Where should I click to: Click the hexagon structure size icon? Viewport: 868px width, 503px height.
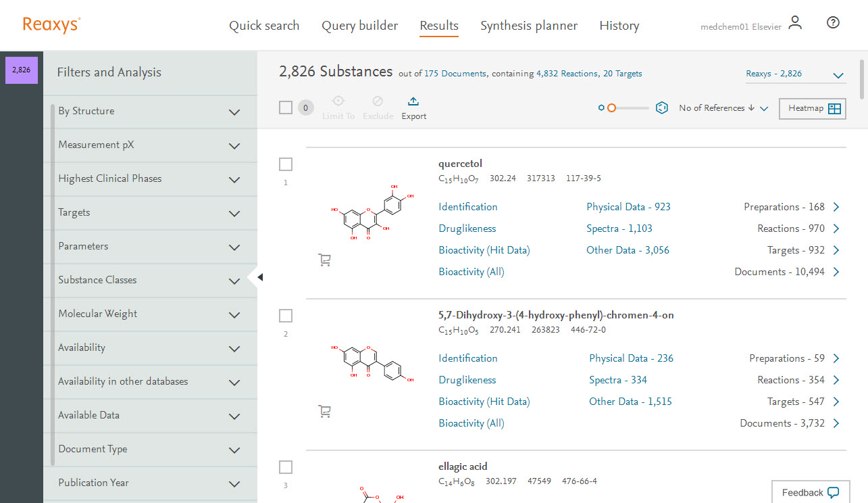pyautogui.click(x=662, y=108)
